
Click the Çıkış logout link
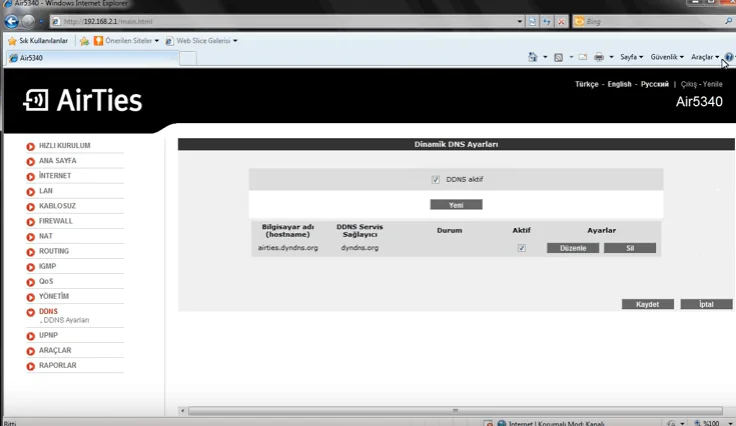coord(689,84)
